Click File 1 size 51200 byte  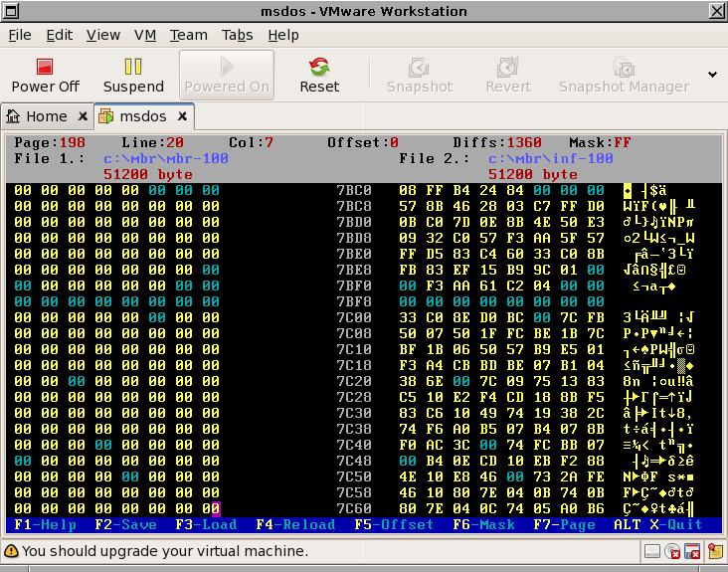pos(148,174)
